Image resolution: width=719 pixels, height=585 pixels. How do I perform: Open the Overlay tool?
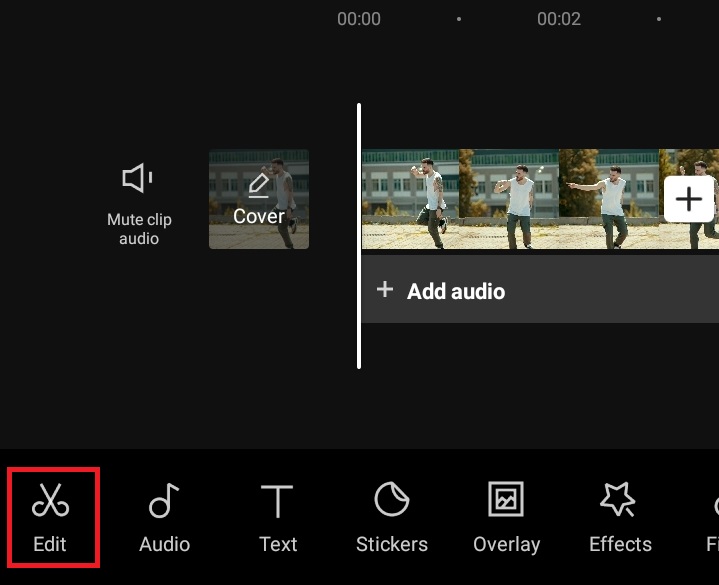pos(506,518)
